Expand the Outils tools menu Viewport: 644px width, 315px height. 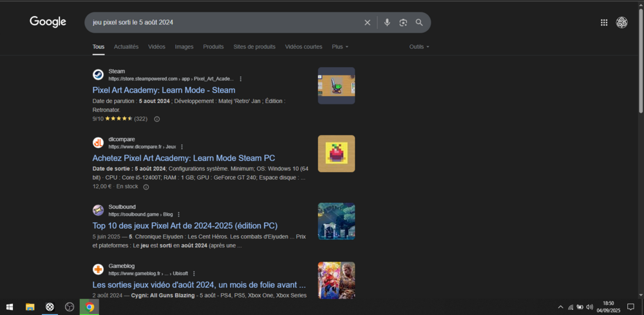419,47
